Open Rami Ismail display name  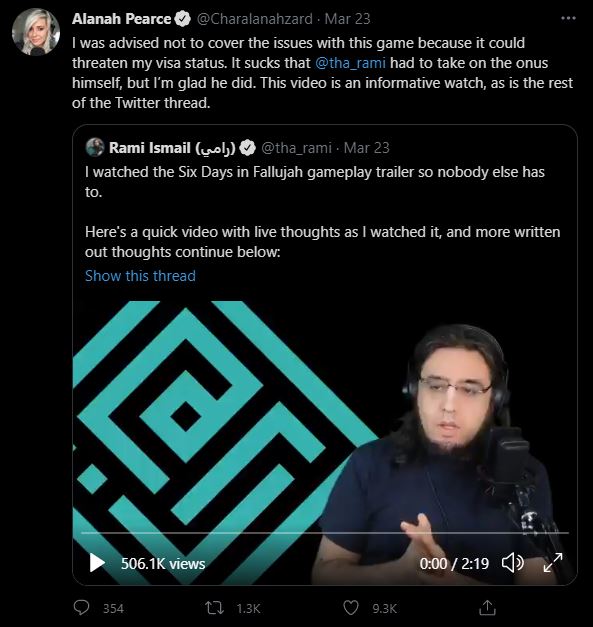pos(172,148)
